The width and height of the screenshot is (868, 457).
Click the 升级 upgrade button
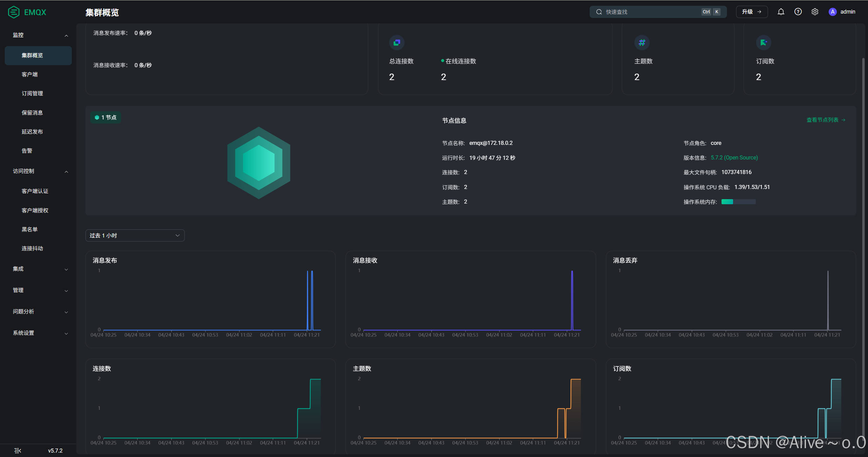pos(751,12)
